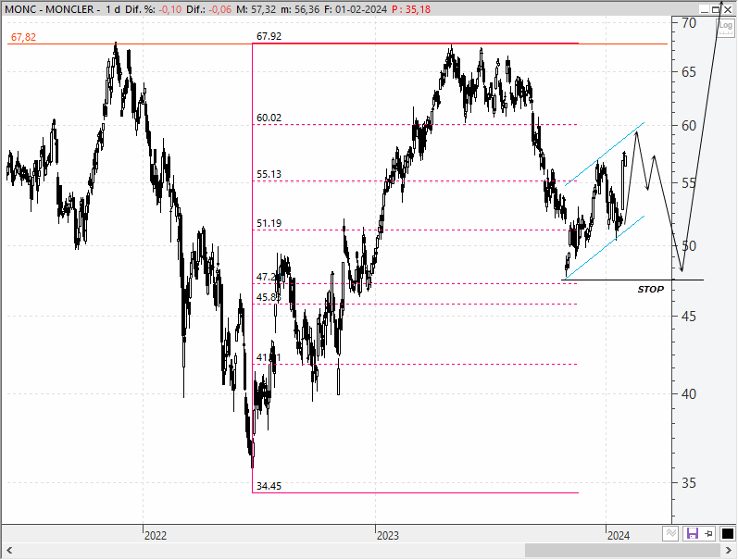The width and height of the screenshot is (738, 560).
Task: Click the m: 56,36 low value
Action: coord(300,9)
